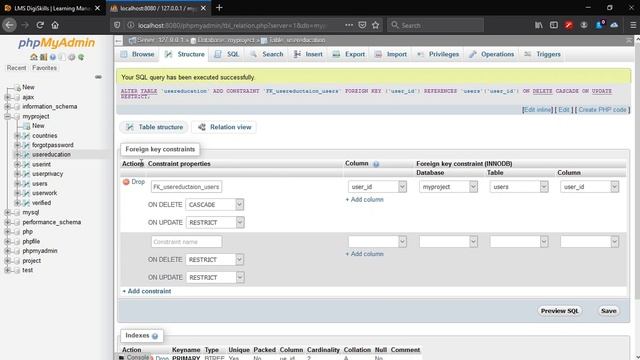
Task: Click the red Drop icon for FK_usereductaion_users
Action: point(126,182)
